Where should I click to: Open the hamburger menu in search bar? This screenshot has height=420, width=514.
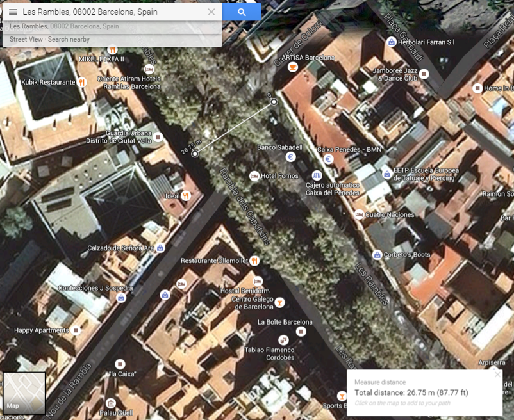13,12
